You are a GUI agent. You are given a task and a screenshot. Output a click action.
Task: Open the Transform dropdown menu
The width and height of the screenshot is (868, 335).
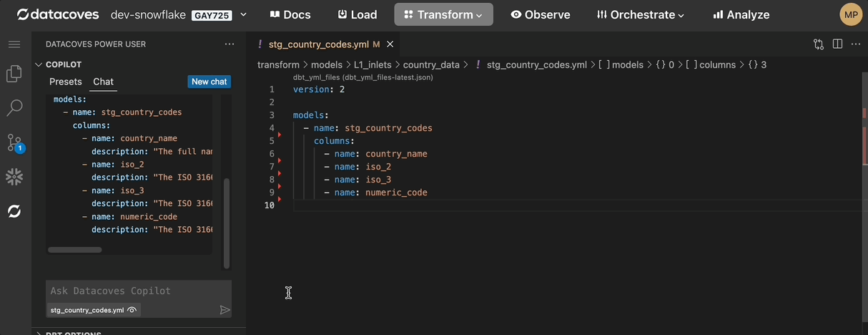pyautogui.click(x=443, y=14)
